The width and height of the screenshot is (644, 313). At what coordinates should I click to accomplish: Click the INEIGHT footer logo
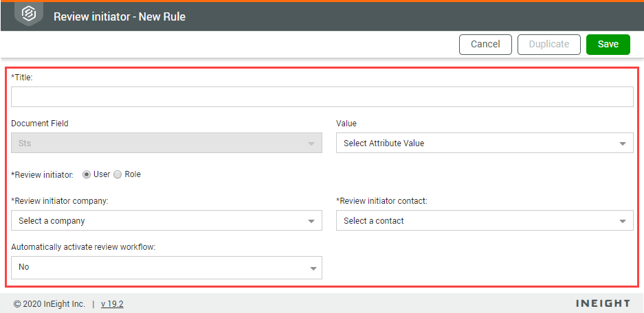[x=603, y=303]
